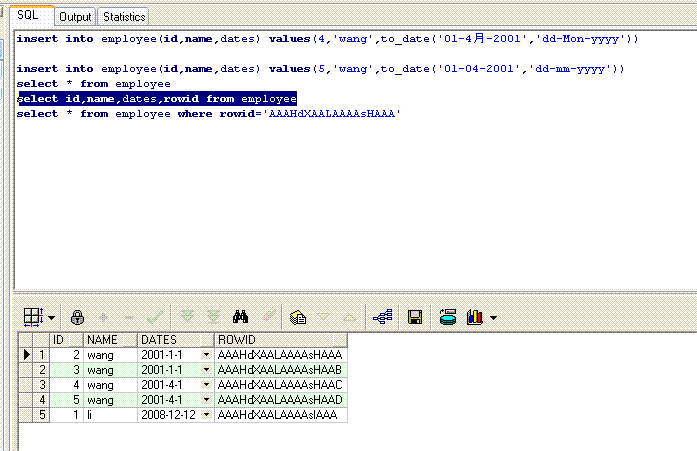The height and width of the screenshot is (451, 697).
Task: Click the chart bar graph icon
Action: click(475, 317)
